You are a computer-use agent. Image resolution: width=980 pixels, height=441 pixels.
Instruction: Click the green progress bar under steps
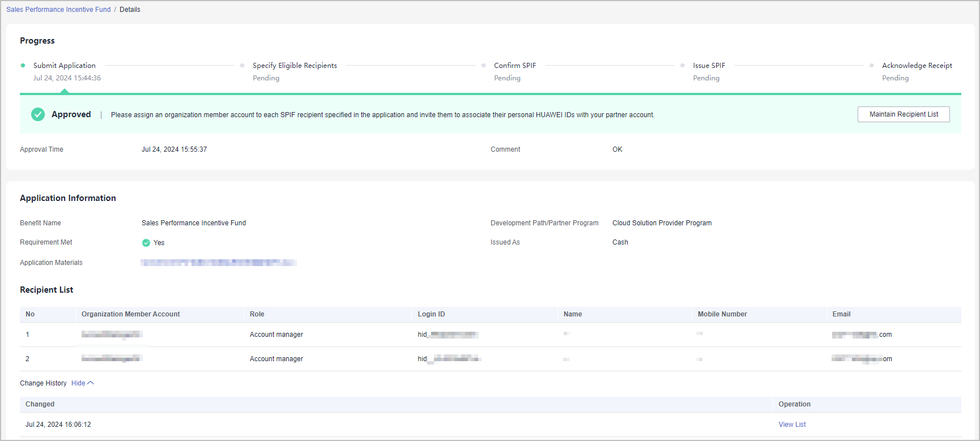pos(490,94)
